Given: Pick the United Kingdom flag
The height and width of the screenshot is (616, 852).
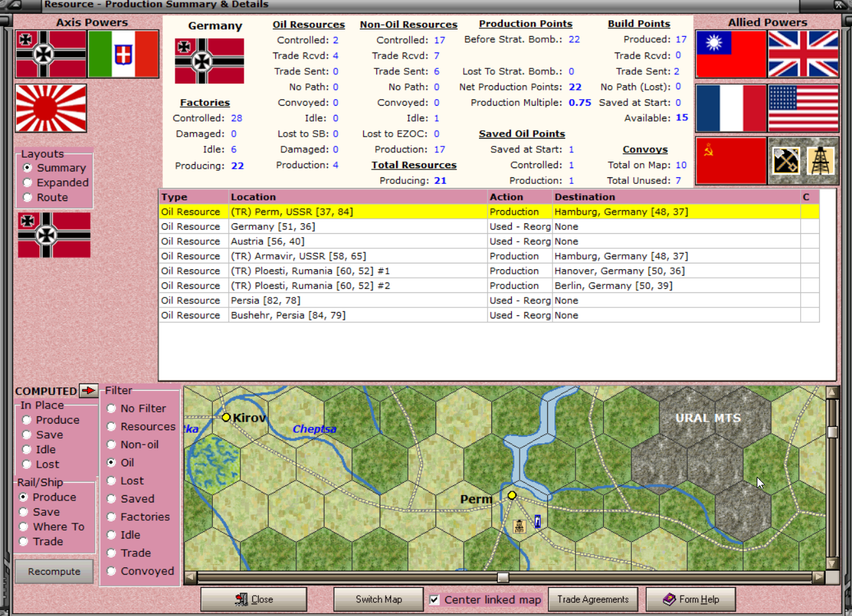Looking at the screenshot, I should [x=803, y=55].
